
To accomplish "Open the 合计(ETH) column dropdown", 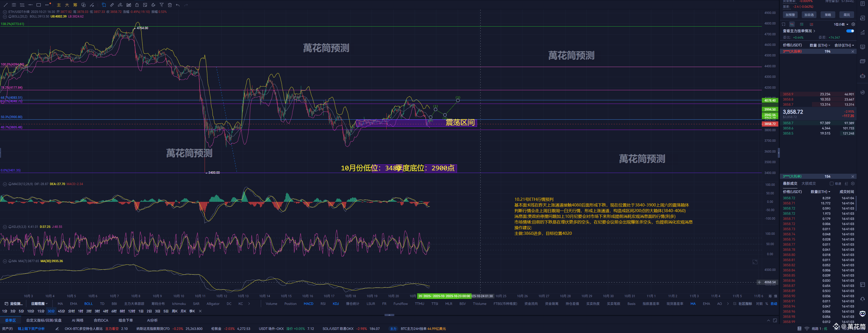I will [x=844, y=45].
